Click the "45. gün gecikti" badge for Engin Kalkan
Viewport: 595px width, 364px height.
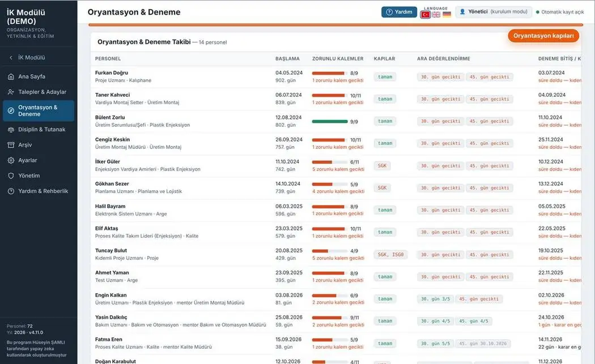[479, 299]
